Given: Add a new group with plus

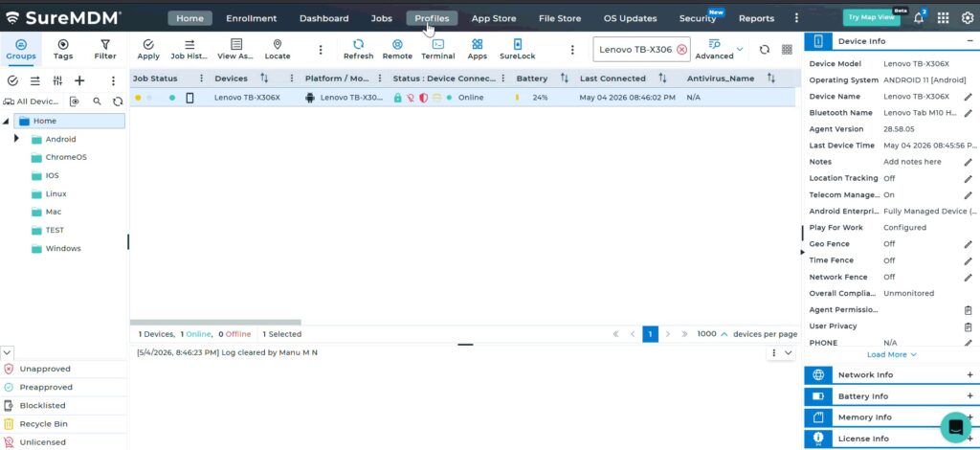Looking at the screenshot, I should (79, 80).
